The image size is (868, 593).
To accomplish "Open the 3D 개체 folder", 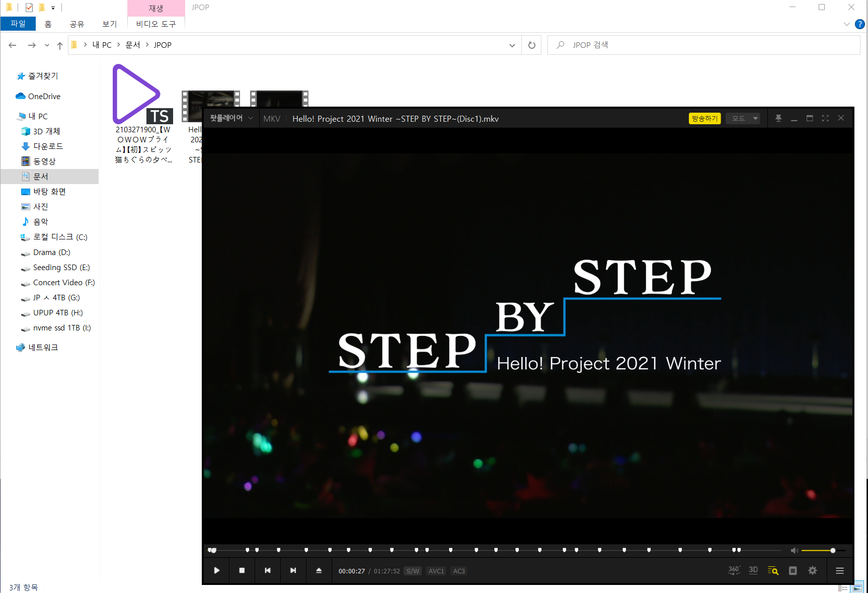I will coord(46,131).
